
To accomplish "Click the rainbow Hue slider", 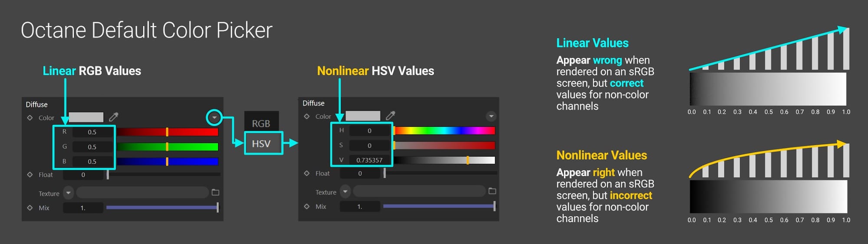I will (444, 130).
